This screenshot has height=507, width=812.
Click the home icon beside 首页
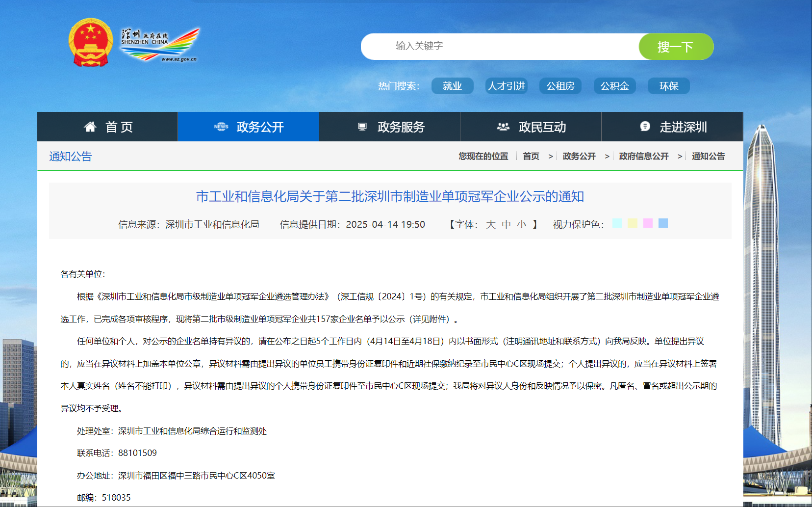(89, 126)
